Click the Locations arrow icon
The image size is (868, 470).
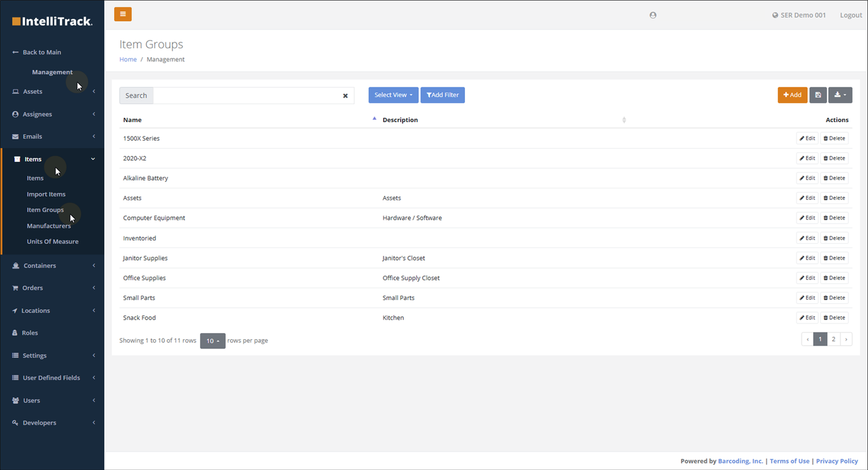(x=15, y=311)
